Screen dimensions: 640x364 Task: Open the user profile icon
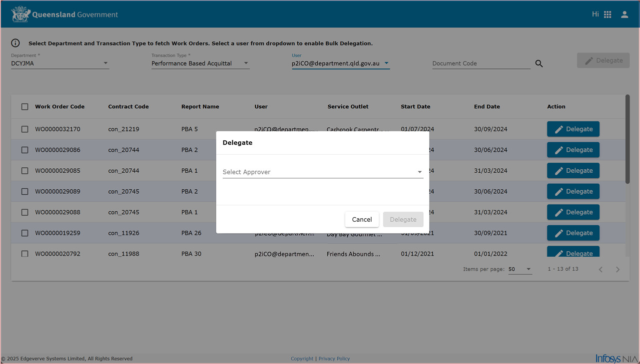tap(625, 14)
